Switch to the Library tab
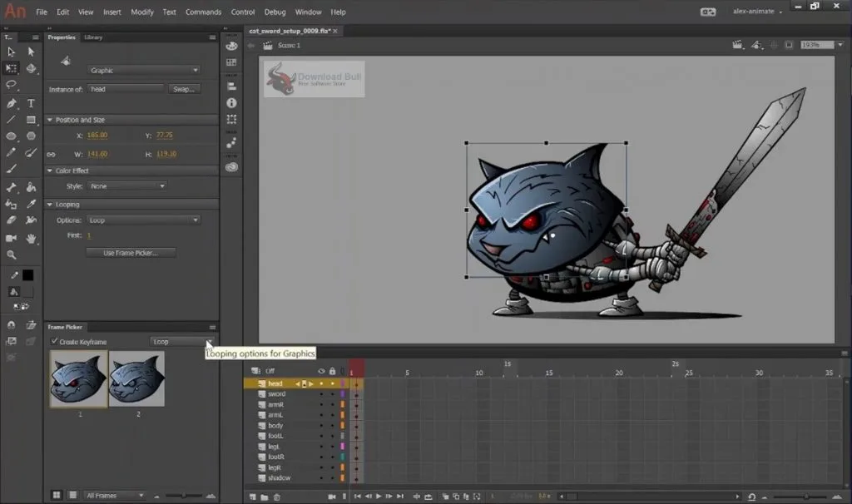The width and height of the screenshot is (852, 504). [93, 37]
